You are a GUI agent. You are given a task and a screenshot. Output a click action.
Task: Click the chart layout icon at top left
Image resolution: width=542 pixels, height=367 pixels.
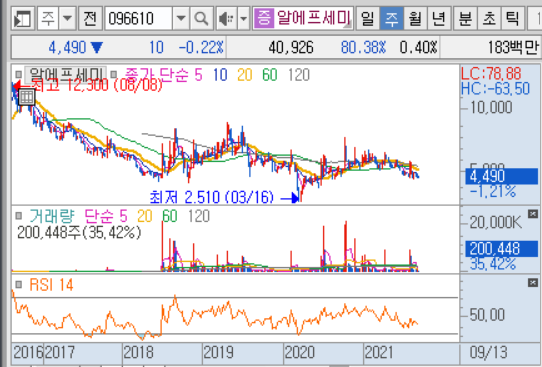point(23,18)
